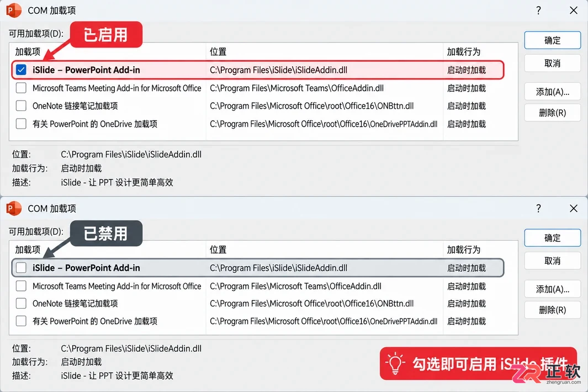Click OneNote row's 启动时加载 cell in lower dialog
The image size is (588, 392).
click(x=467, y=303)
